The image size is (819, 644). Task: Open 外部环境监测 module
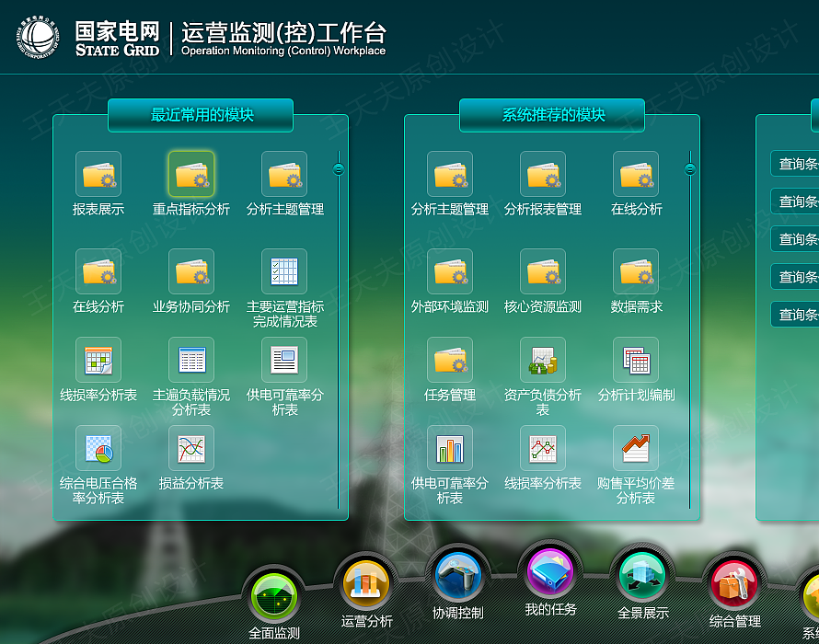(x=450, y=271)
